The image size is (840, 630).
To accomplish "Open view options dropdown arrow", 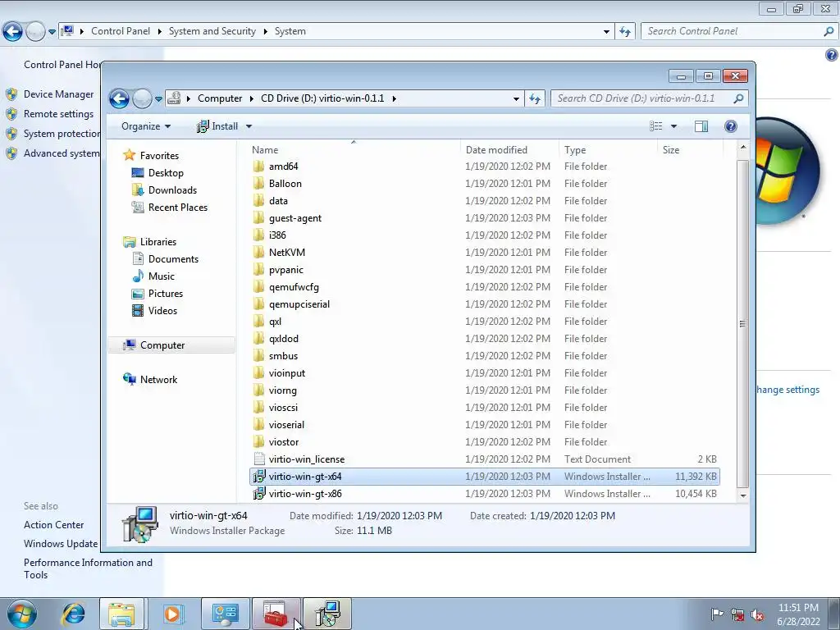I will coord(673,126).
